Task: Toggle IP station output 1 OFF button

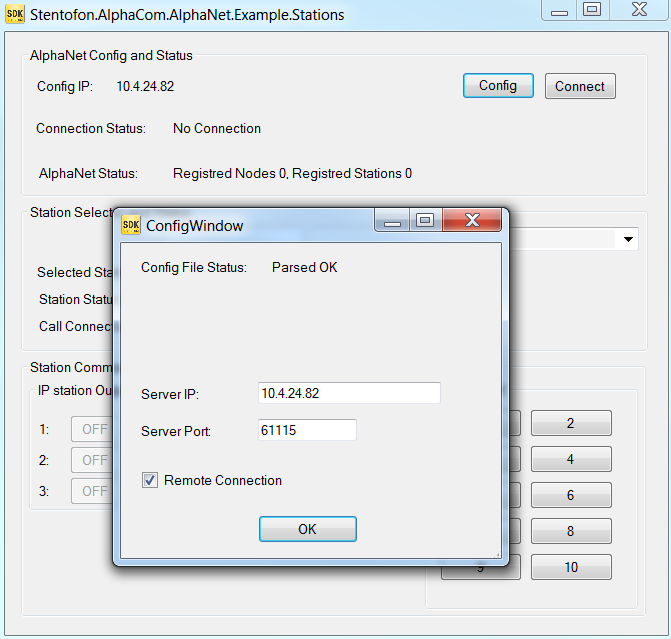Action: pos(92,429)
